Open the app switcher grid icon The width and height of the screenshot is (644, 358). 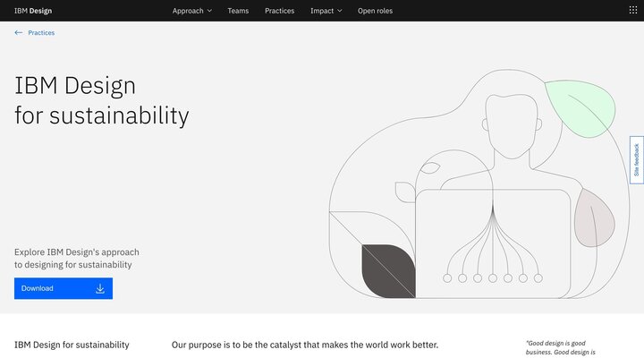tap(633, 10)
